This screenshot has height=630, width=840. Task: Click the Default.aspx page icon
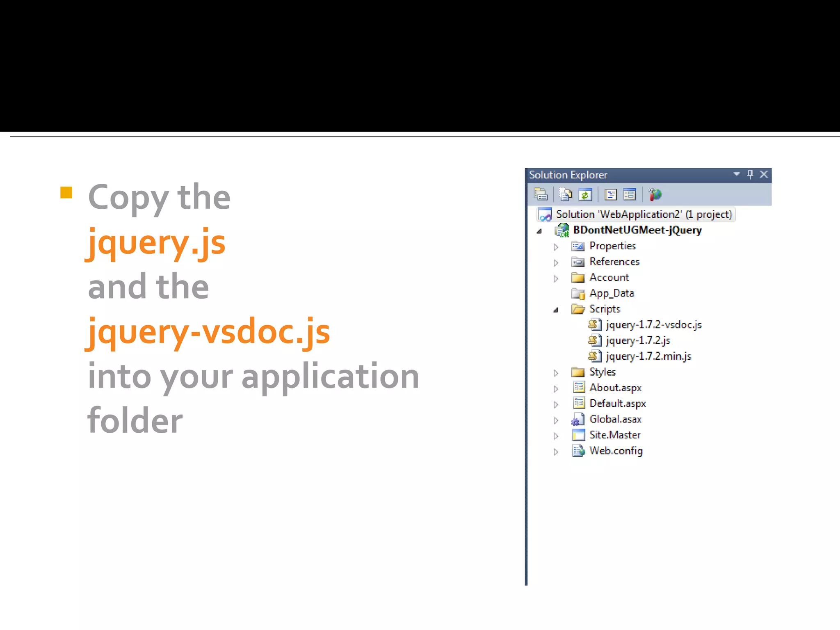click(579, 403)
